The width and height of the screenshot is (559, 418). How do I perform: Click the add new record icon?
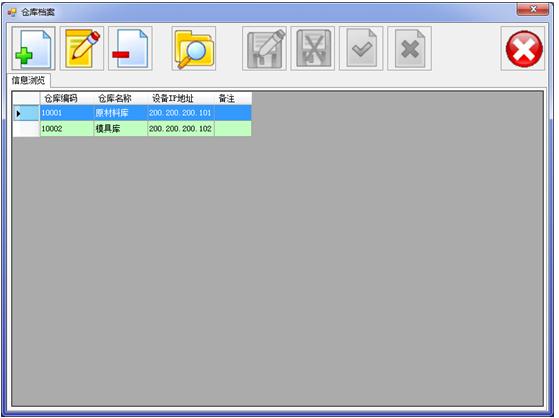tap(33, 48)
